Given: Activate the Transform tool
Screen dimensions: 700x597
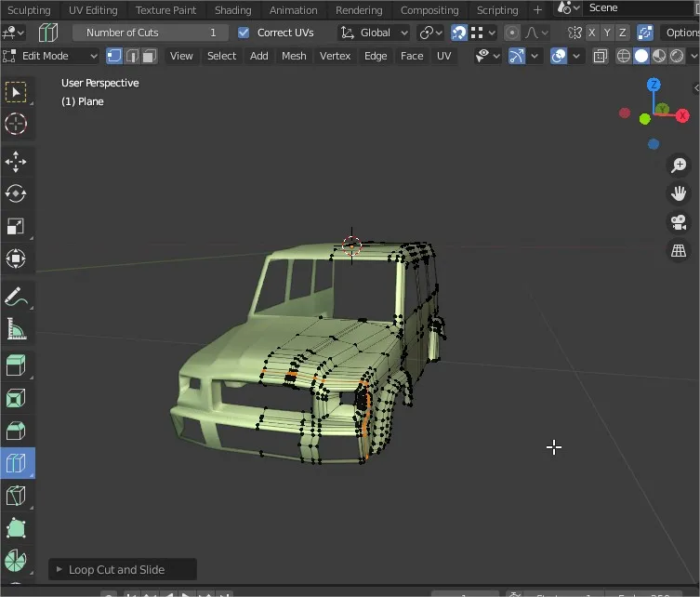Looking at the screenshot, I should (16, 259).
